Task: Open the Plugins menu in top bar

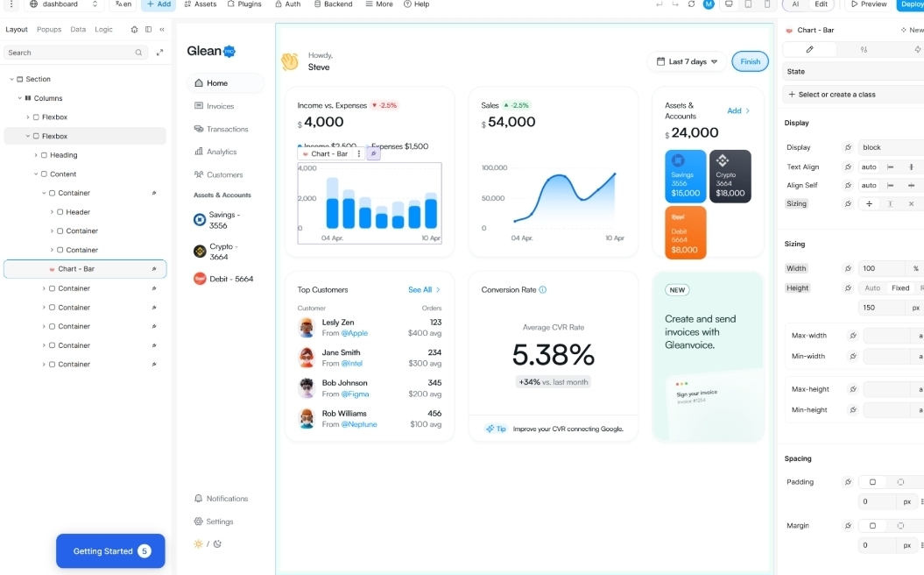Action: pos(244,4)
